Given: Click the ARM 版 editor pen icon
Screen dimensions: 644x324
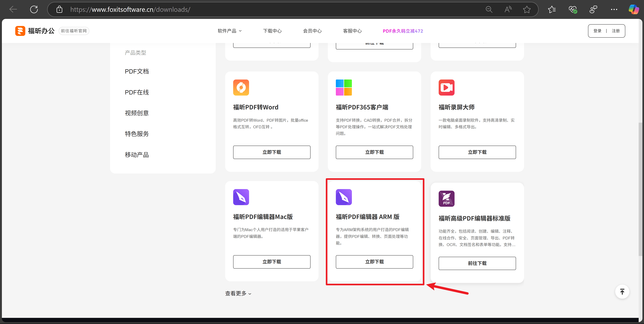Looking at the screenshot, I should point(344,197).
